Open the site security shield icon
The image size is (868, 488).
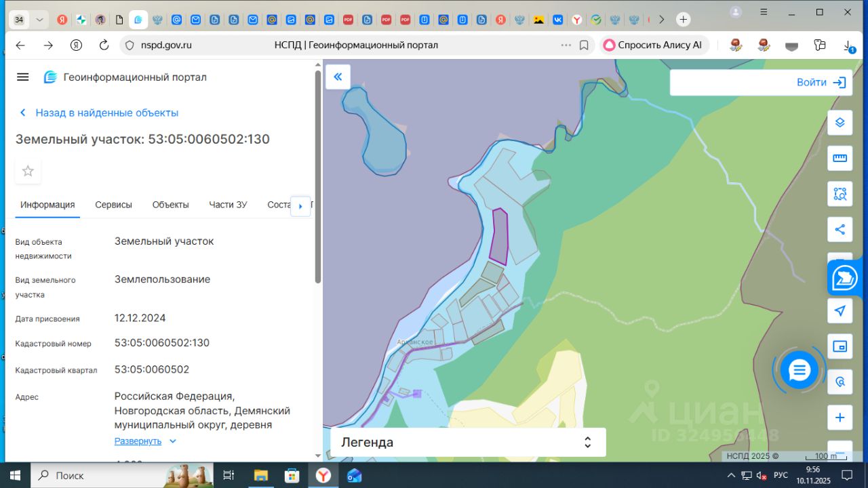click(x=130, y=45)
